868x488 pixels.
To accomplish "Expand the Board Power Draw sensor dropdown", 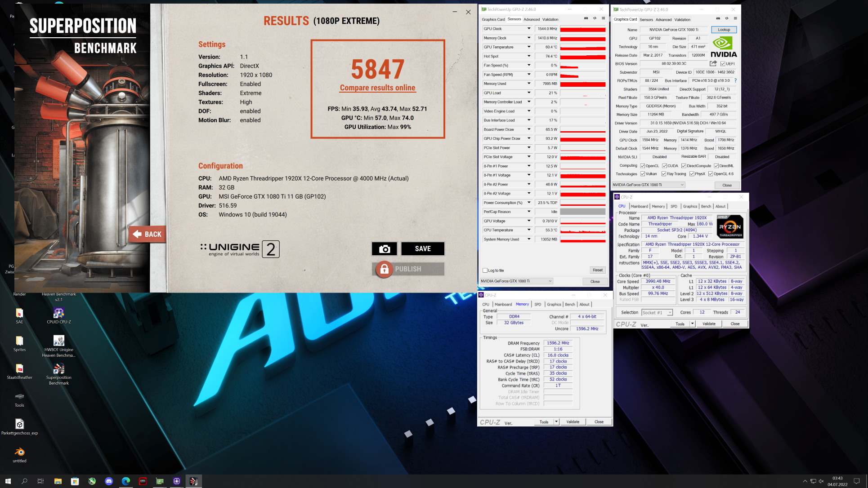I will coord(529,129).
